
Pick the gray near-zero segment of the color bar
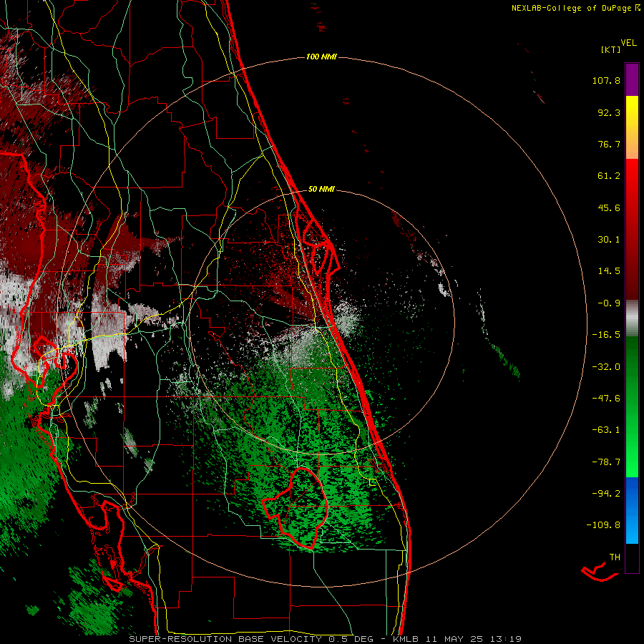point(632,318)
